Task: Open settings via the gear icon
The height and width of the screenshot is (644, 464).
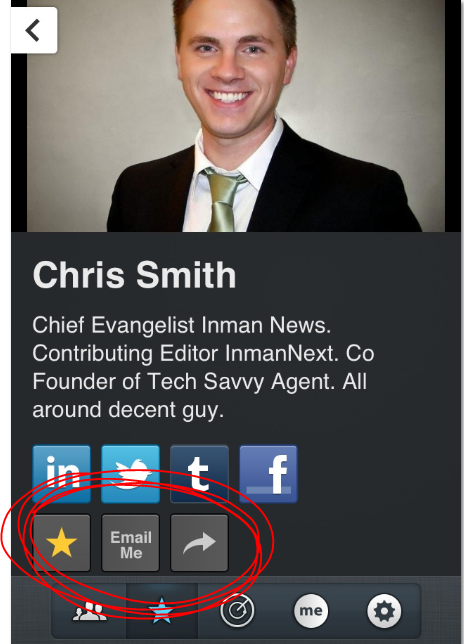Action: (384, 611)
